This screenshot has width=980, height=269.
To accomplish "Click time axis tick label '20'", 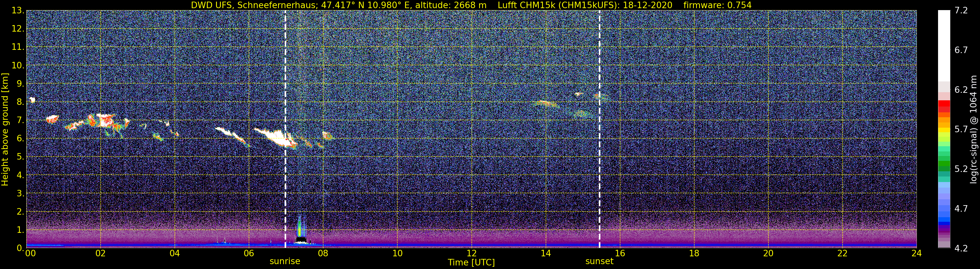I will 768,254.
